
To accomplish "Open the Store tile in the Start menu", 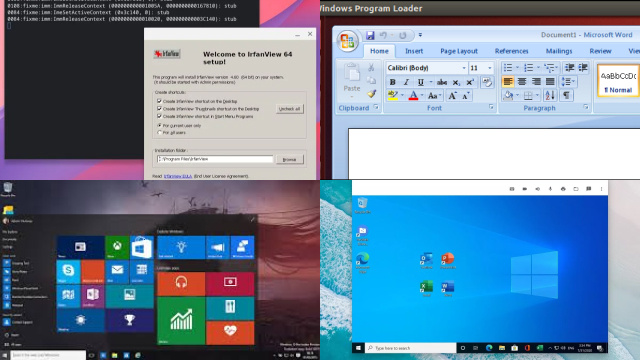I will click(142, 247).
